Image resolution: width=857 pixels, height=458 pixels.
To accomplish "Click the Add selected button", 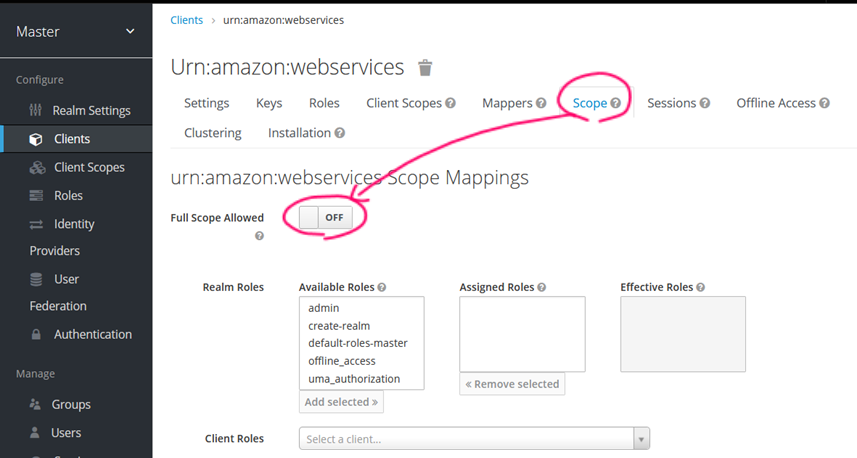I will click(341, 402).
